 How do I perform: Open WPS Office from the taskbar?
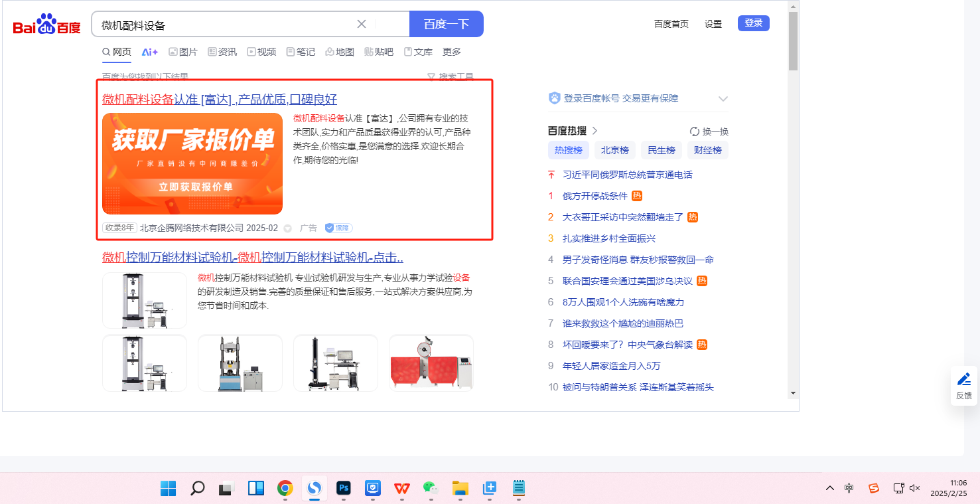[402, 488]
